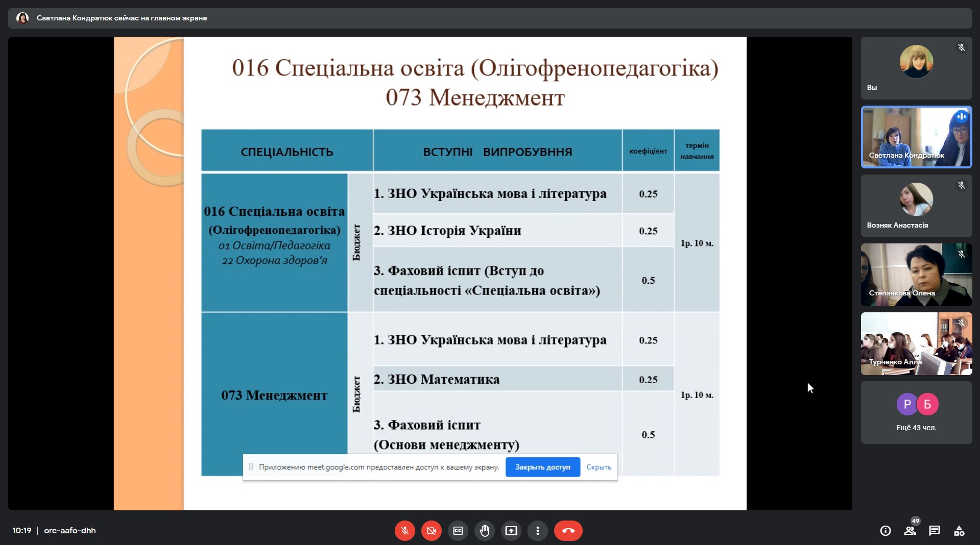This screenshot has height=545, width=980.
Task: Click the presenter avatar in the top banner
Action: (22, 18)
